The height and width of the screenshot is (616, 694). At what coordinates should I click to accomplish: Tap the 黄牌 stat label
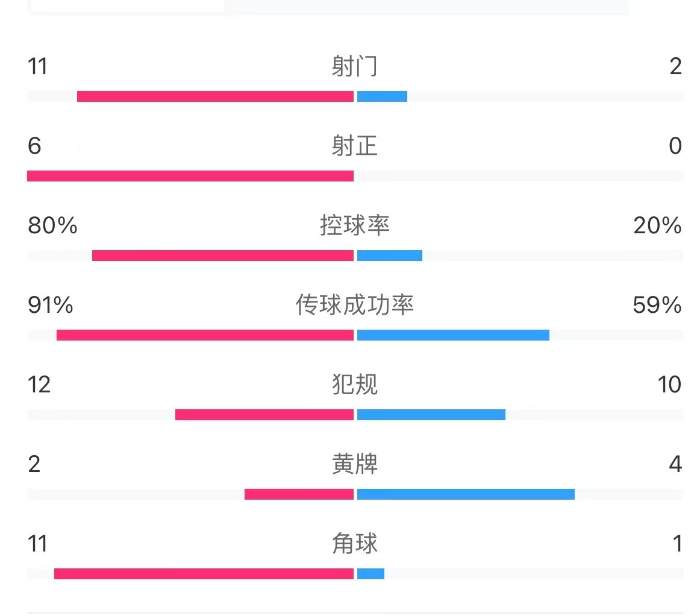(x=354, y=464)
